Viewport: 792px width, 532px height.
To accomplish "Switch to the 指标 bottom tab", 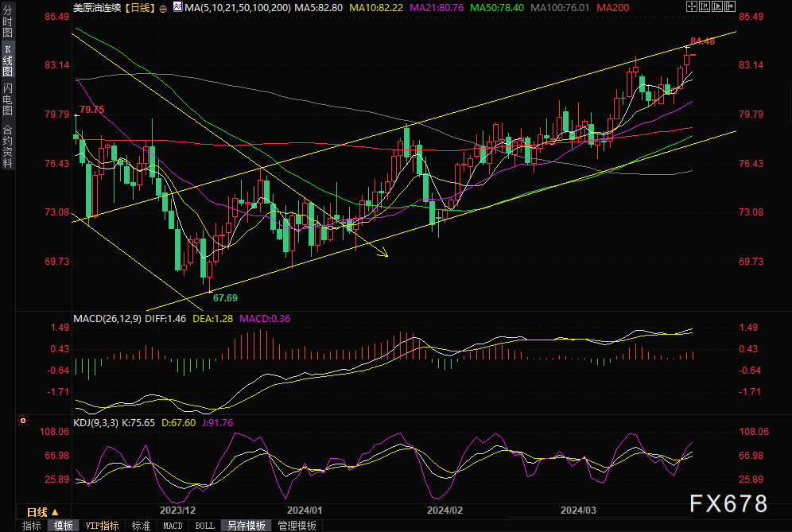I will (31, 526).
